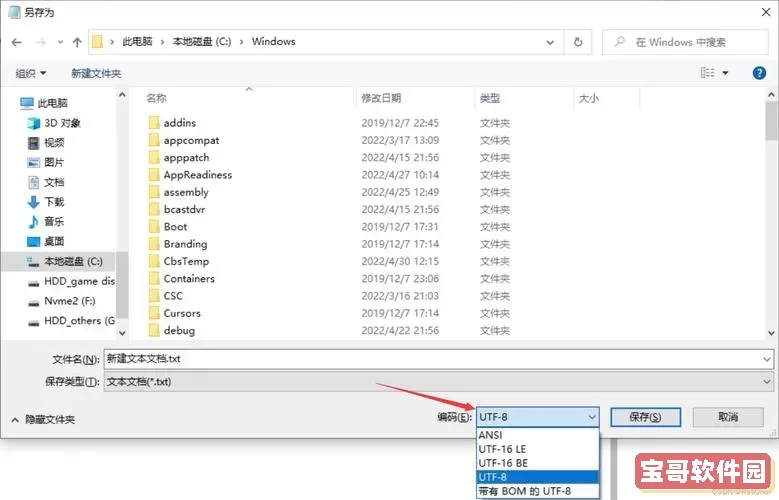Viewport: 779px width, 500px height.
Task: Click the 取消 button
Action: tap(728, 417)
